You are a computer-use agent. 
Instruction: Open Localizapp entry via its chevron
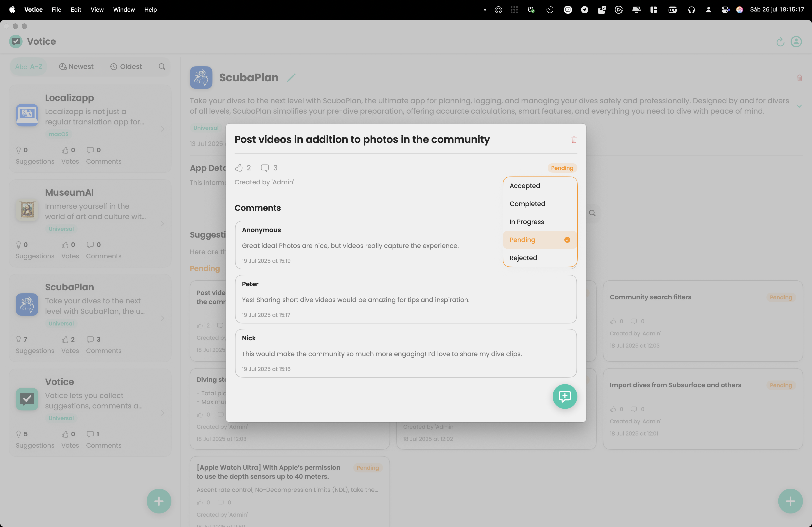(x=162, y=129)
